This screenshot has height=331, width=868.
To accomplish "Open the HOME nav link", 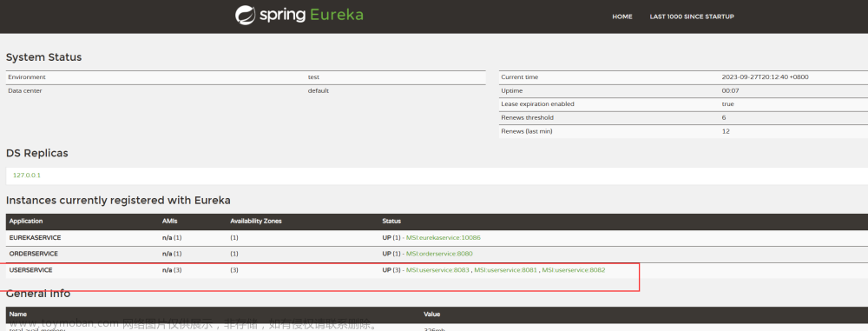I will [x=622, y=17].
